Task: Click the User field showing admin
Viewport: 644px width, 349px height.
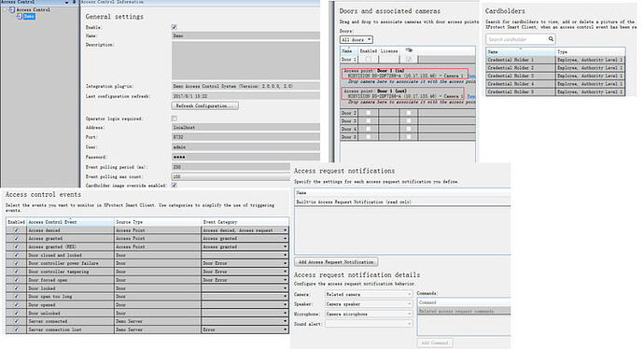Action: coord(245,147)
